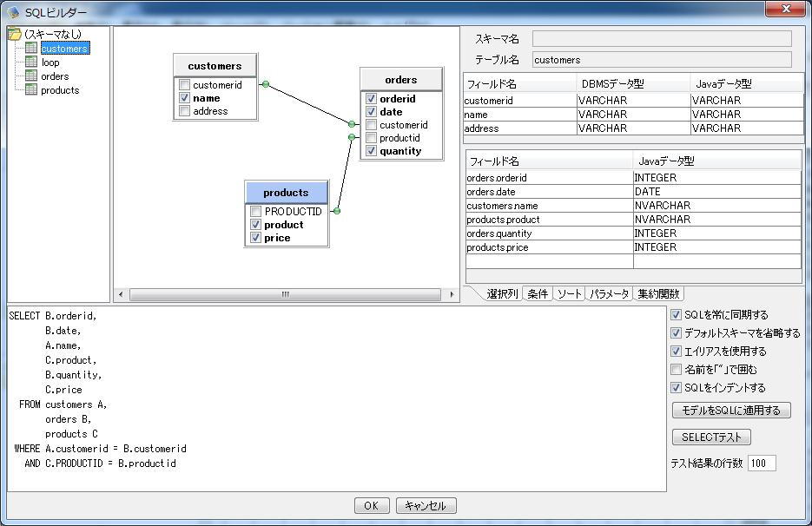Open the 集約関数 tab
Screen dimensions: 812x526
click(x=657, y=293)
